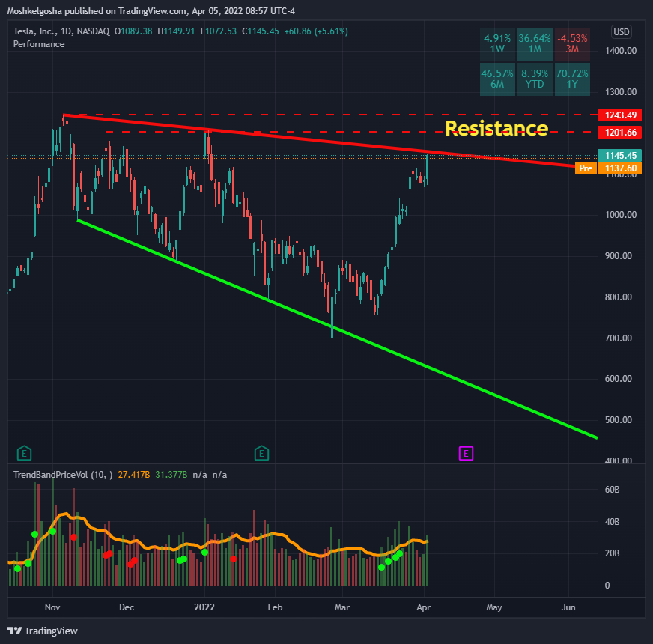The width and height of the screenshot is (653, 644).
Task: Click the Mar date axis label
Action: [x=342, y=607]
